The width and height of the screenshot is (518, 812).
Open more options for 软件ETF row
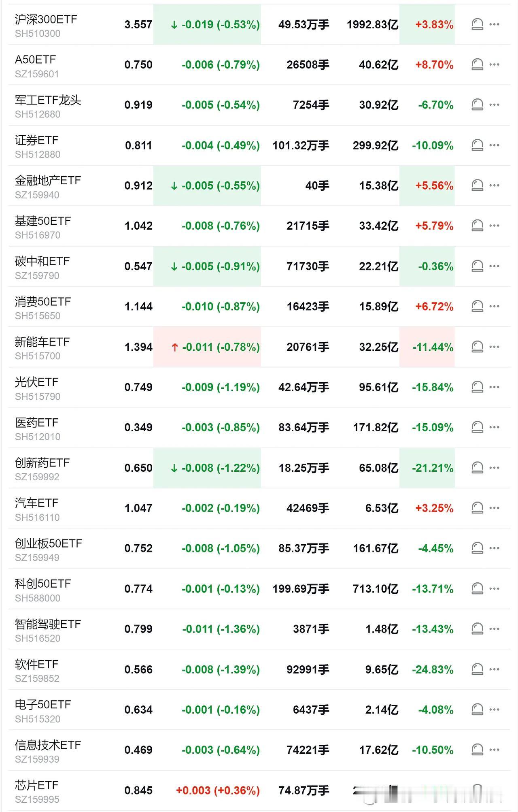pyautogui.click(x=494, y=669)
